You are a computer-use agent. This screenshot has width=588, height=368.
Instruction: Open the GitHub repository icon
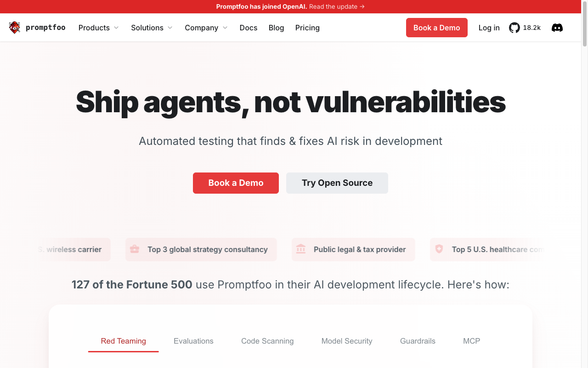click(514, 28)
